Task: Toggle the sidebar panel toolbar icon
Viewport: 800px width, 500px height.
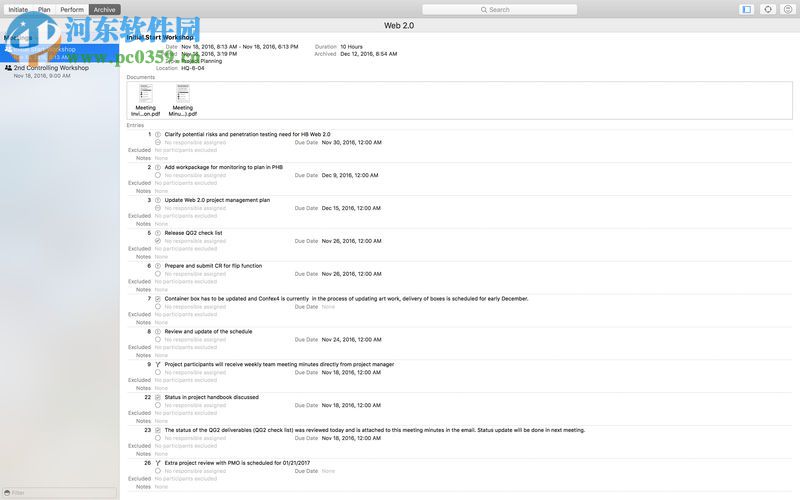Action: (x=747, y=9)
